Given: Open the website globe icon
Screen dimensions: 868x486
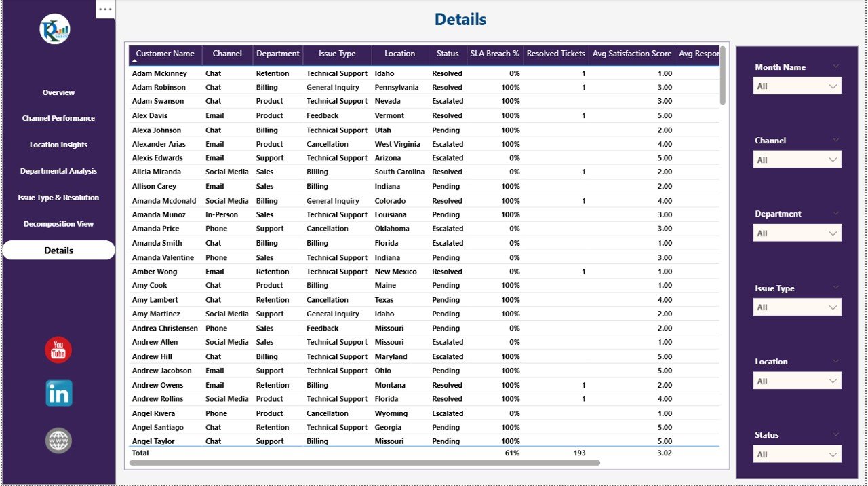Looking at the screenshot, I should coord(58,441).
